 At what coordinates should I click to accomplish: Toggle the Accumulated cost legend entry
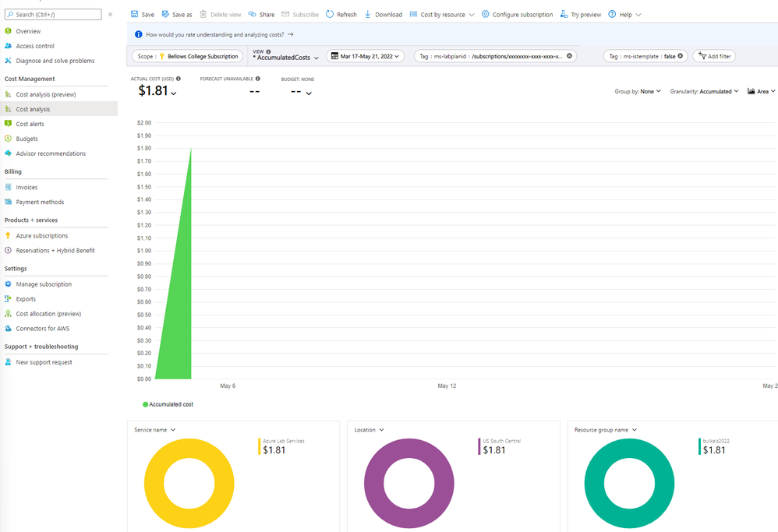tap(168, 404)
